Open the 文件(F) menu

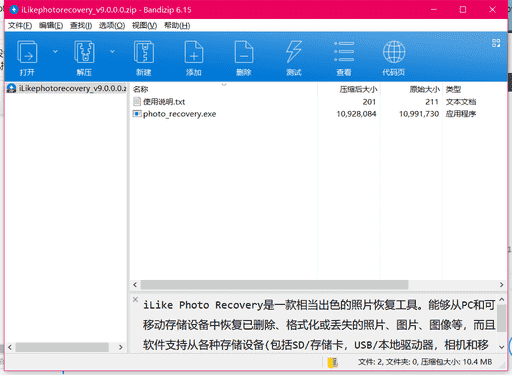pyautogui.click(x=20, y=26)
